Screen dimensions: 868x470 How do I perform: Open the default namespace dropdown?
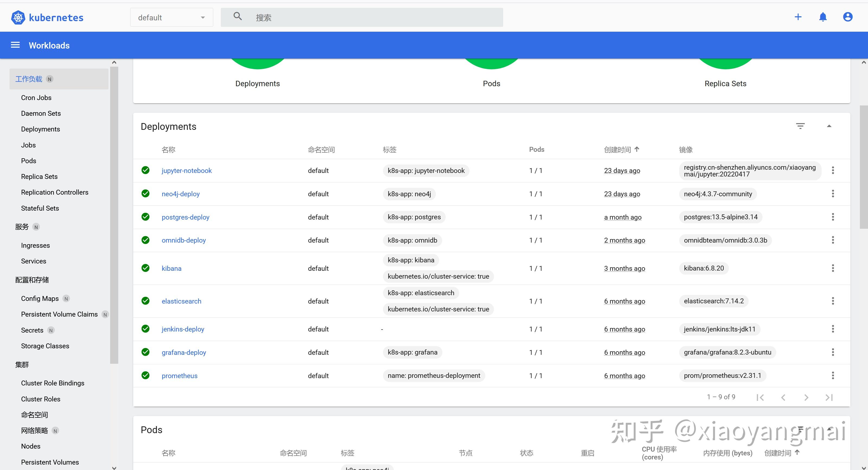click(x=171, y=18)
